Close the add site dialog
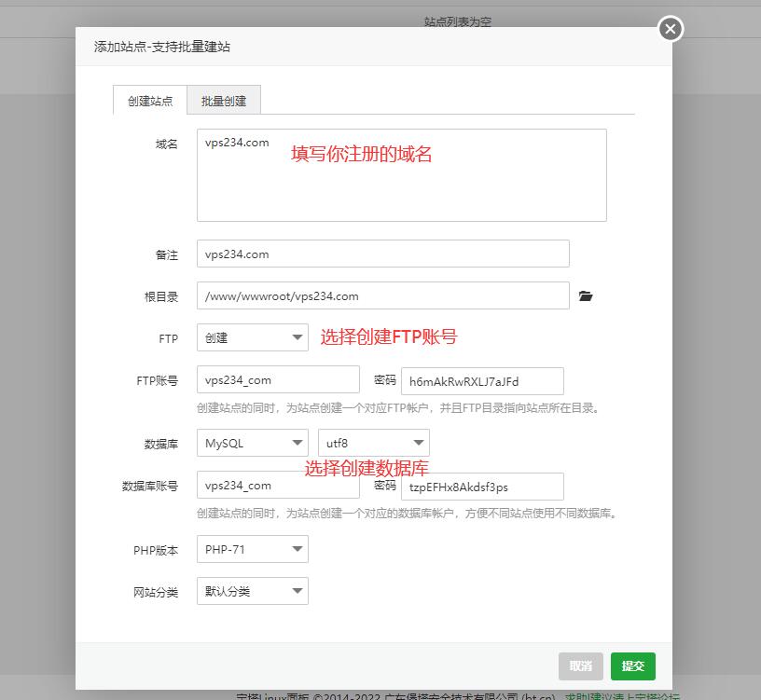This screenshot has width=761, height=700. coord(670,30)
